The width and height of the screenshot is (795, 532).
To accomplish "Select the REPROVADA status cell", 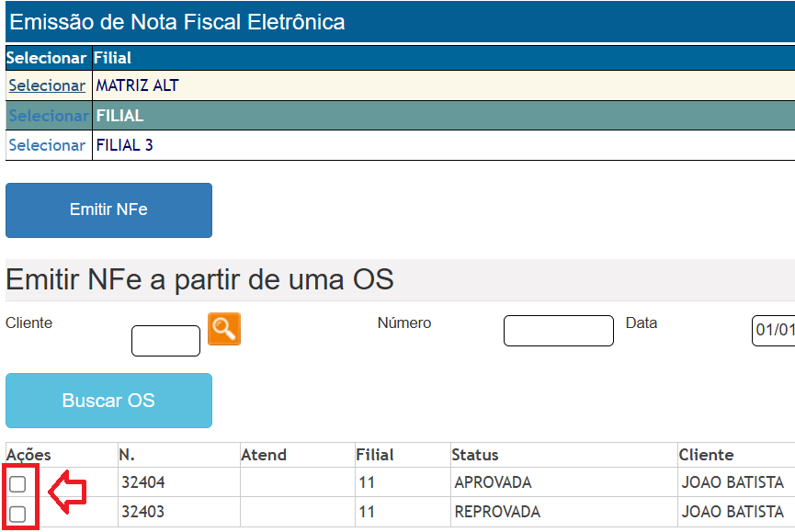I will [x=497, y=512].
